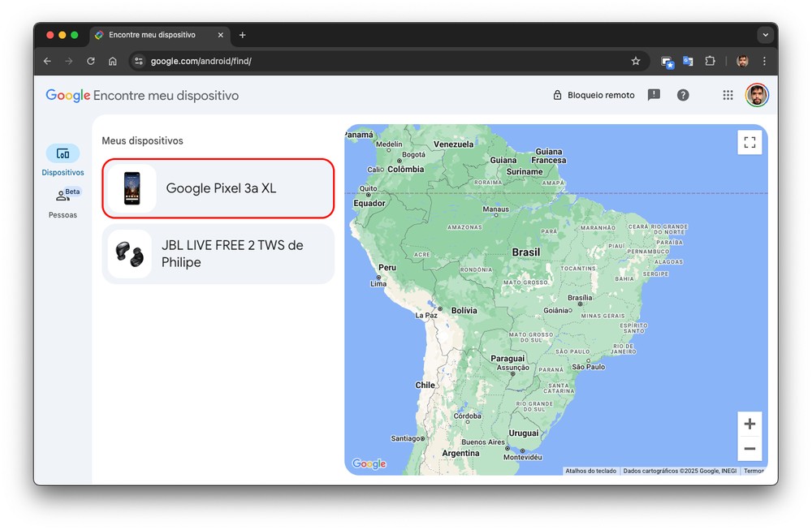
Task: Open the send feedback icon
Action: tap(654, 95)
